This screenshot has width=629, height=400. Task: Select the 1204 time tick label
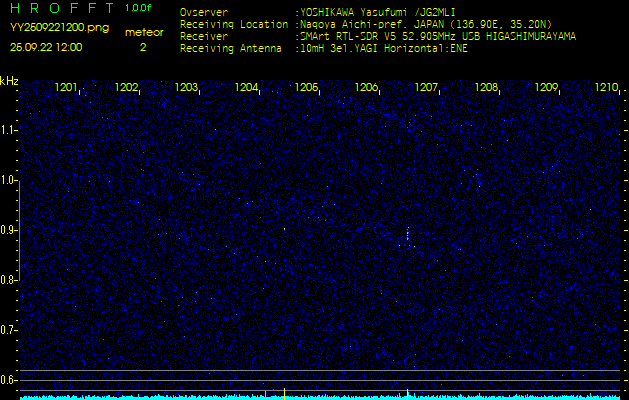246,88
